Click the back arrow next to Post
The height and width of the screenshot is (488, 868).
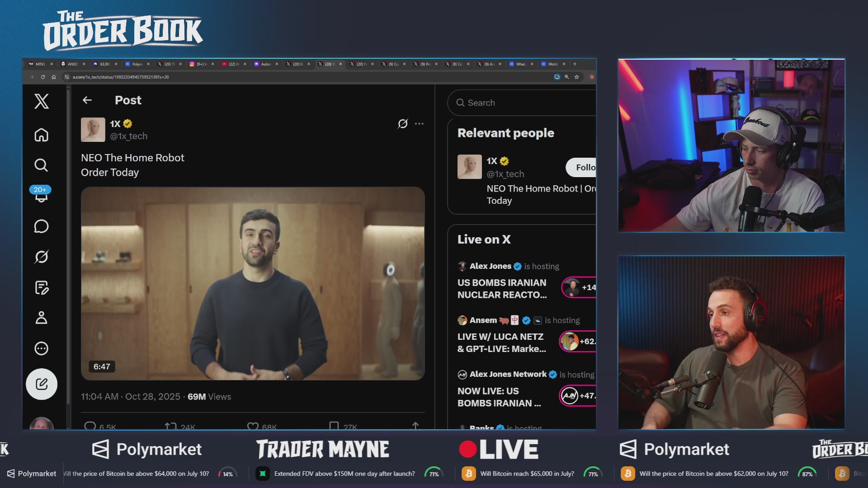point(87,100)
